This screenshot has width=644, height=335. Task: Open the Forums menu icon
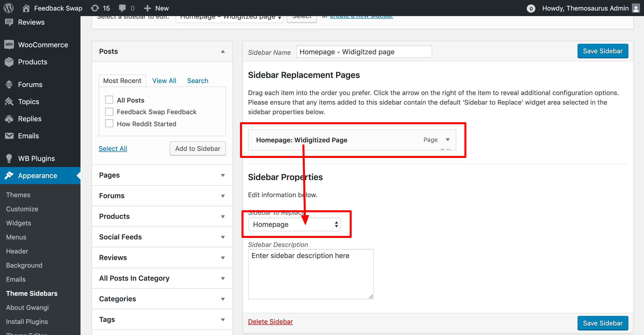tap(9, 85)
